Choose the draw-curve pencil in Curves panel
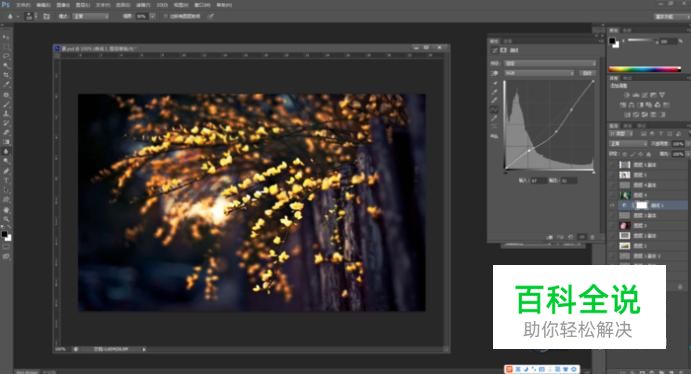691x374 pixels. [x=494, y=118]
